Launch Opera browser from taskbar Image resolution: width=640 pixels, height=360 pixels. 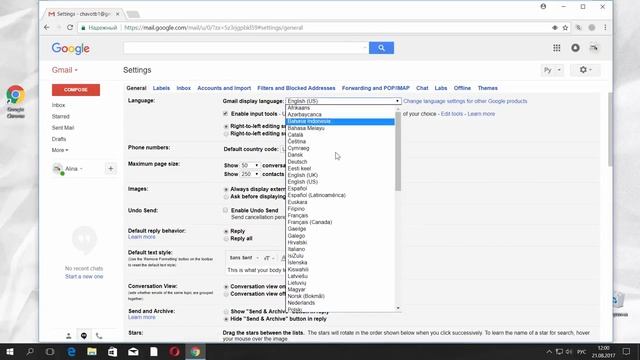(x=175, y=352)
